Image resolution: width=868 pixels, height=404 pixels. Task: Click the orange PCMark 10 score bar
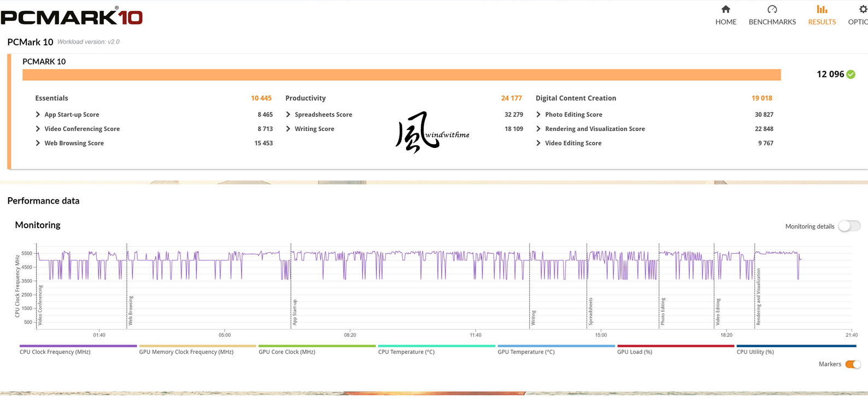click(401, 75)
